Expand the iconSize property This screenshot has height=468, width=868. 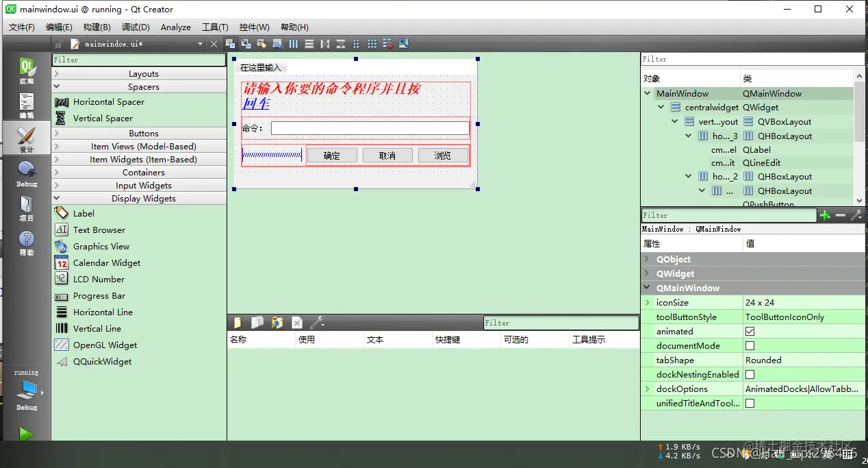pyautogui.click(x=648, y=303)
